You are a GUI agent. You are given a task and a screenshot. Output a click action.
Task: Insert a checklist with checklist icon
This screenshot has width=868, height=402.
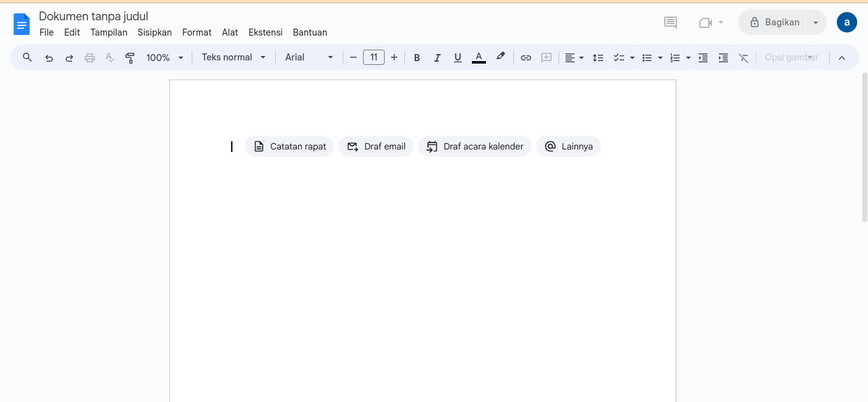[x=618, y=58]
